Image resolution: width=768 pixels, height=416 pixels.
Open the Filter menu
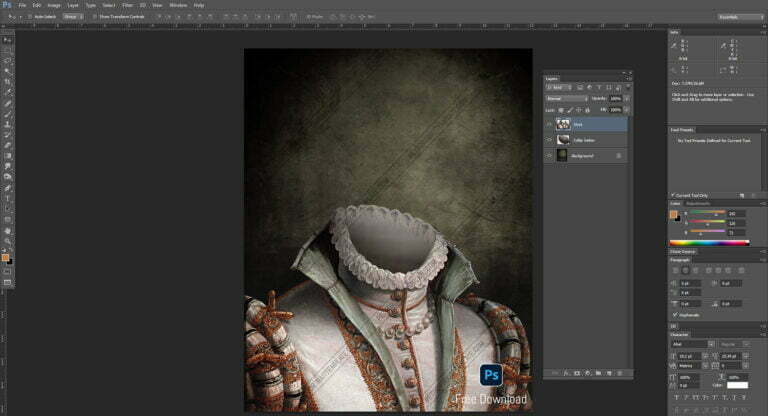pyautogui.click(x=127, y=5)
